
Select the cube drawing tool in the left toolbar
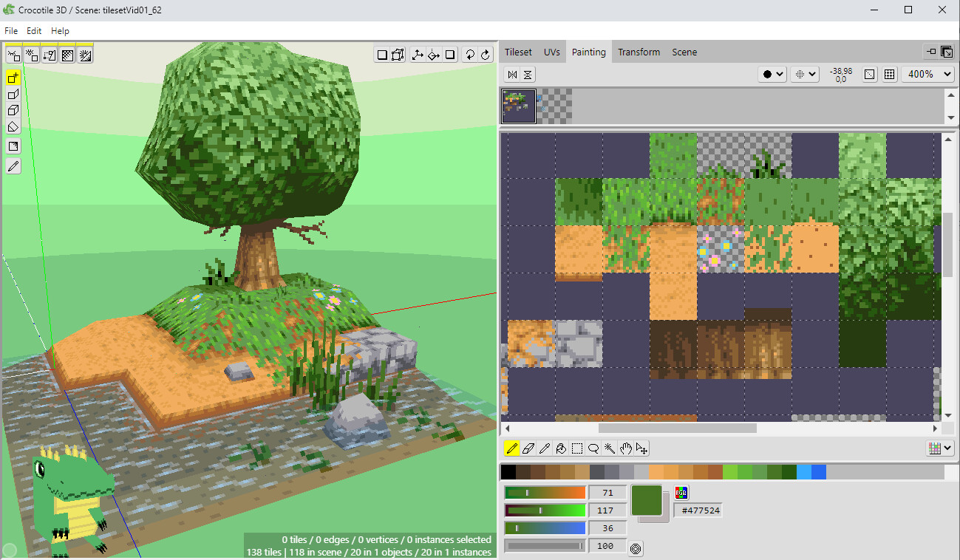point(13,110)
